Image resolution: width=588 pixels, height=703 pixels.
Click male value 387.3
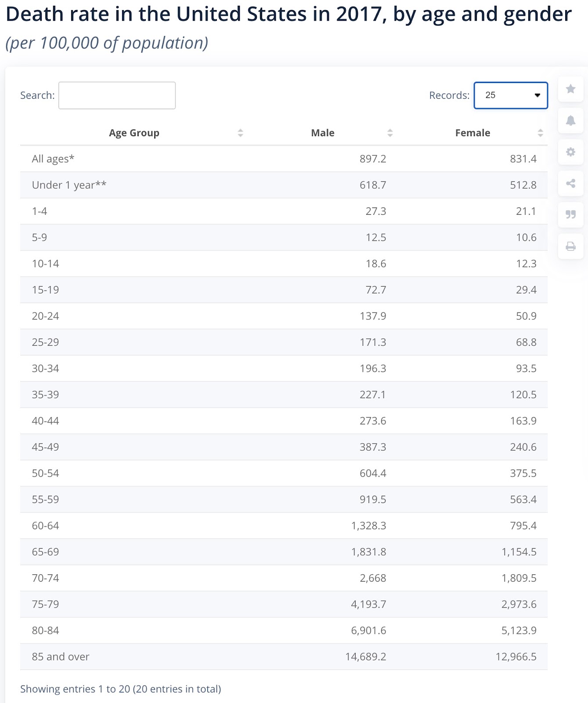373,447
